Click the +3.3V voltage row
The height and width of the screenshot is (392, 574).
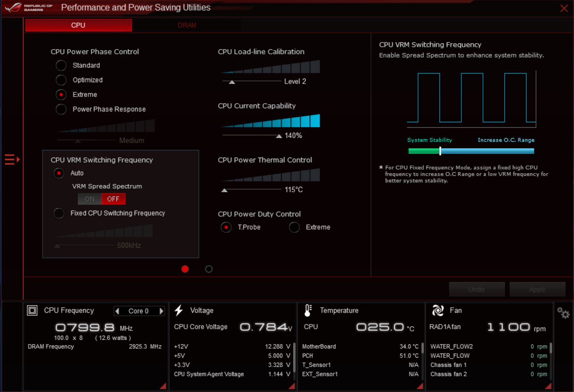[x=232, y=365]
